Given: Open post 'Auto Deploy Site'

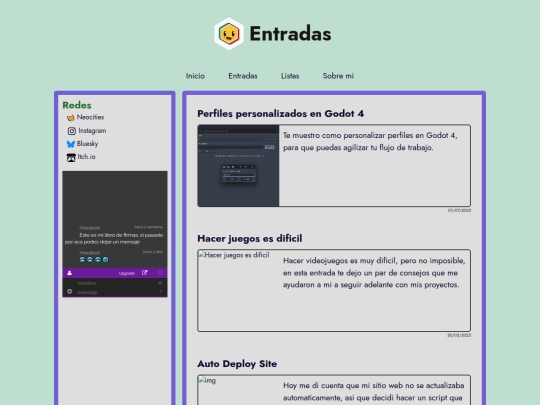Looking at the screenshot, I should point(237,364).
